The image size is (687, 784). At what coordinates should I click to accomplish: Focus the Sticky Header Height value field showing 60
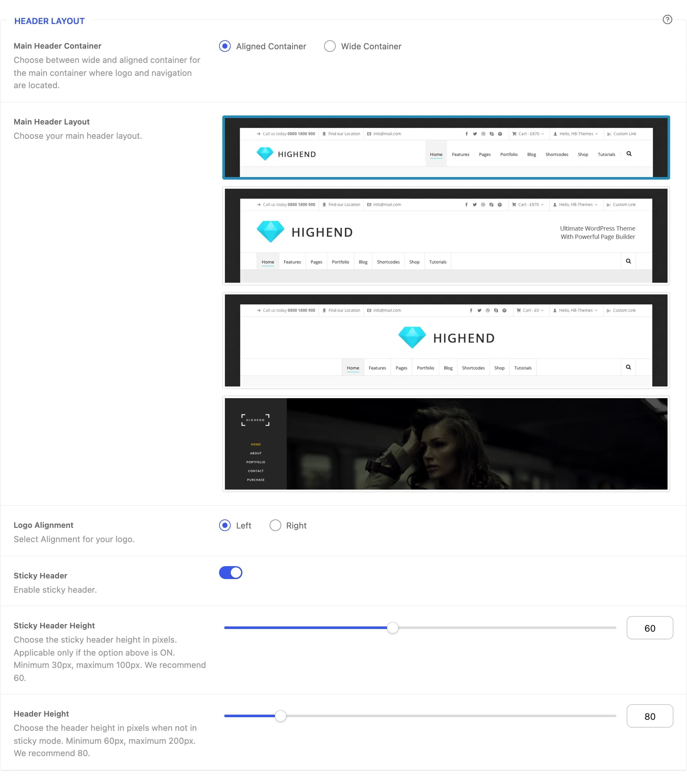[x=650, y=628]
